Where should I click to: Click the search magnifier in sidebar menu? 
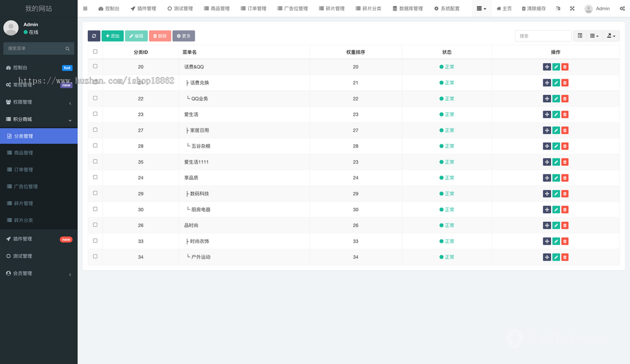68,48
